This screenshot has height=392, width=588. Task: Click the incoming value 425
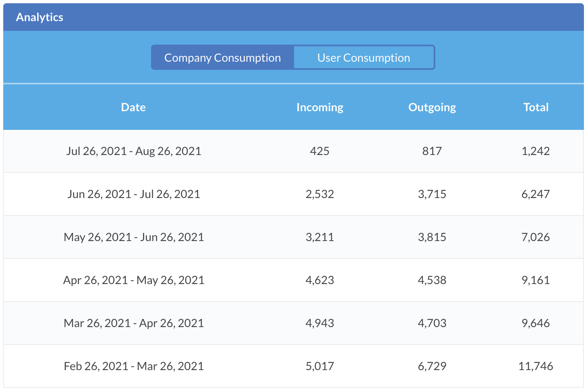320,151
